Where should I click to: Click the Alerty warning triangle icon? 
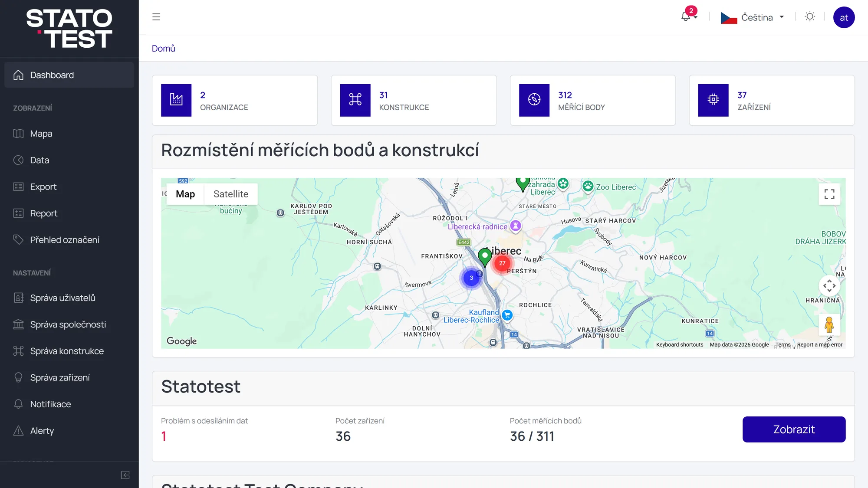click(18, 431)
